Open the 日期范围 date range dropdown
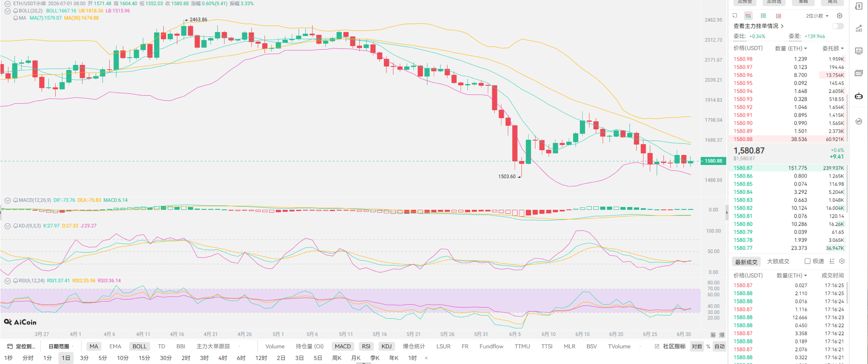The image size is (868, 364). [61, 346]
